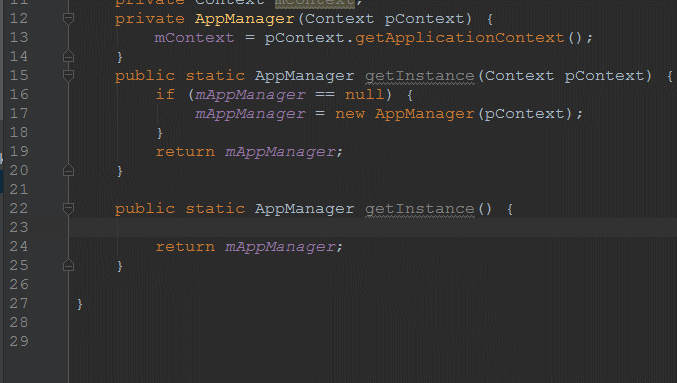Click the class closing brace on line 27

tap(80, 304)
